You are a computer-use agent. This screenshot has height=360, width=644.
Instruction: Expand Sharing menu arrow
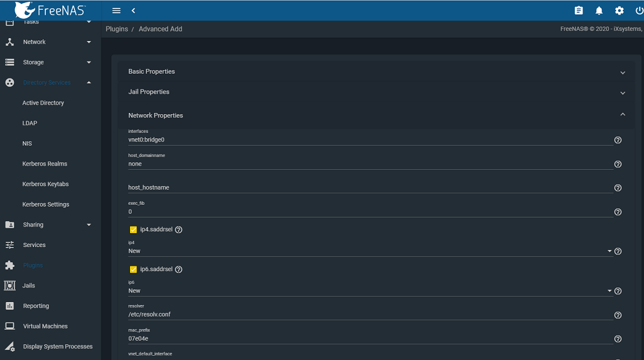point(89,225)
